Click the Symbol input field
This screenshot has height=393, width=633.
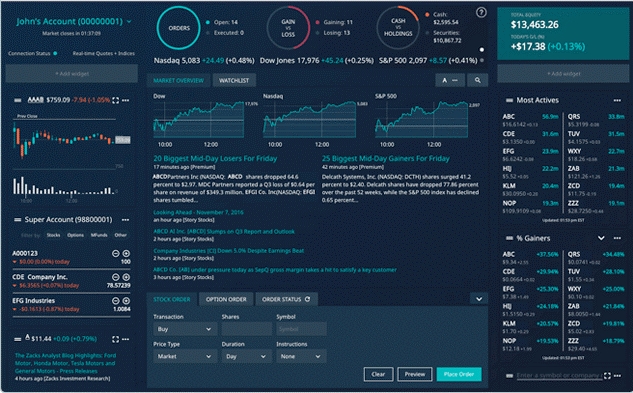[x=301, y=329]
